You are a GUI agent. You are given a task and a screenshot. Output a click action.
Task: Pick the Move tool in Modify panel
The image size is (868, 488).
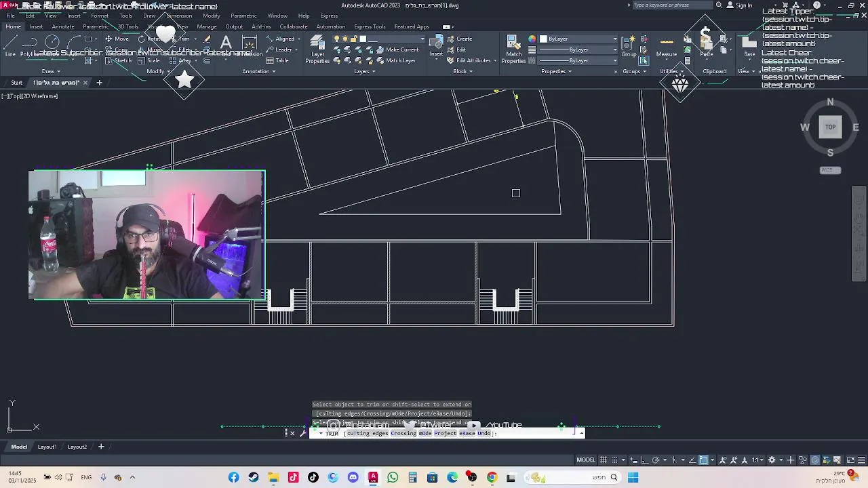117,39
